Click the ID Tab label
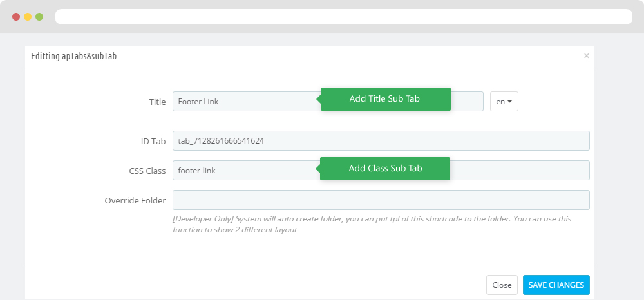Viewport: 644px width, 300px height. [153, 141]
